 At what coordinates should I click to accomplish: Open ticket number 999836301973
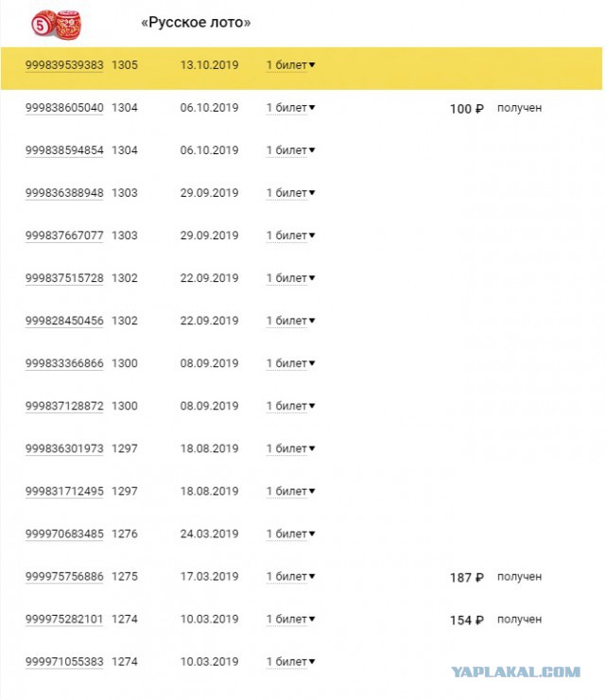coord(64,448)
